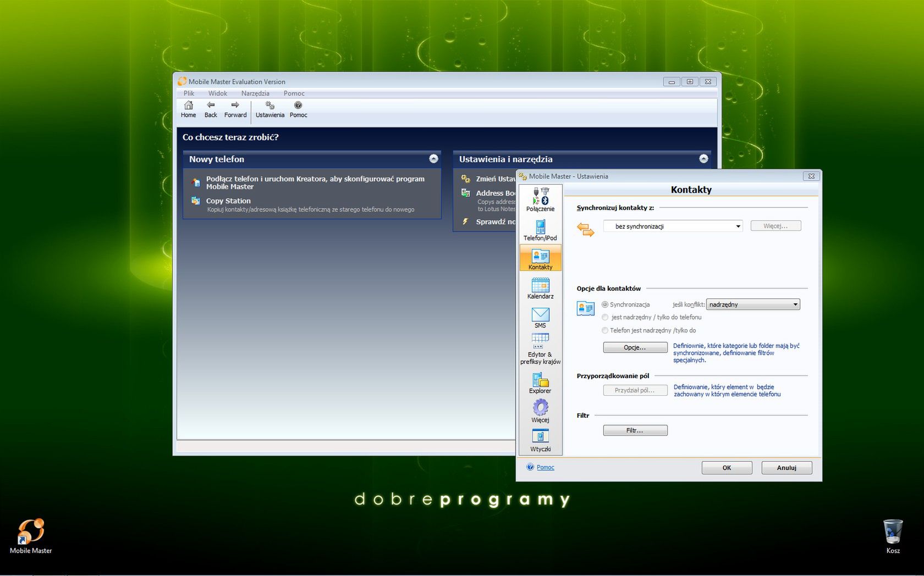Open the Widok menu
The image size is (924, 576).
(217, 93)
